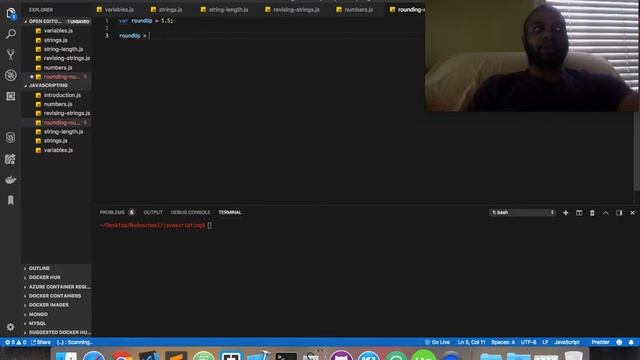The image size is (640, 360).
Task: Open the Explorer view in activity bar
Action: tap(11, 13)
